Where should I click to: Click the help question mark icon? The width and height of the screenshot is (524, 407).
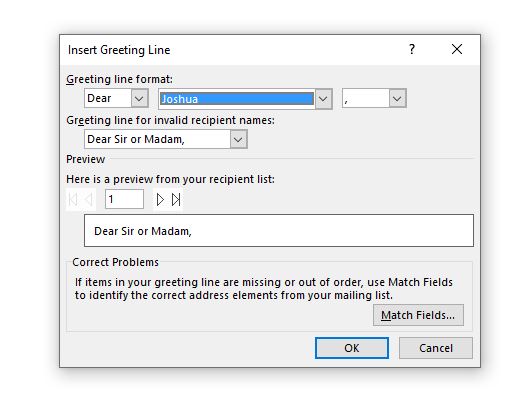[x=412, y=49]
